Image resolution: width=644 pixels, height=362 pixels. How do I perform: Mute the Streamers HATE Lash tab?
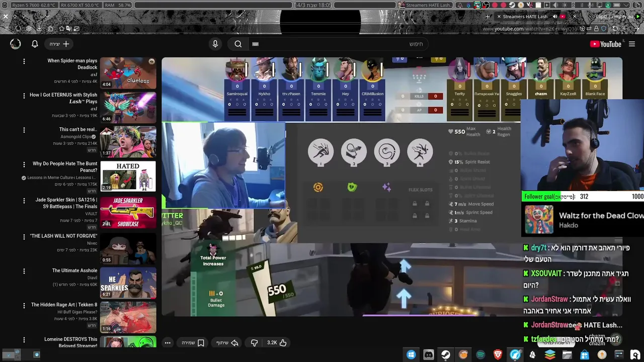pos(555,16)
